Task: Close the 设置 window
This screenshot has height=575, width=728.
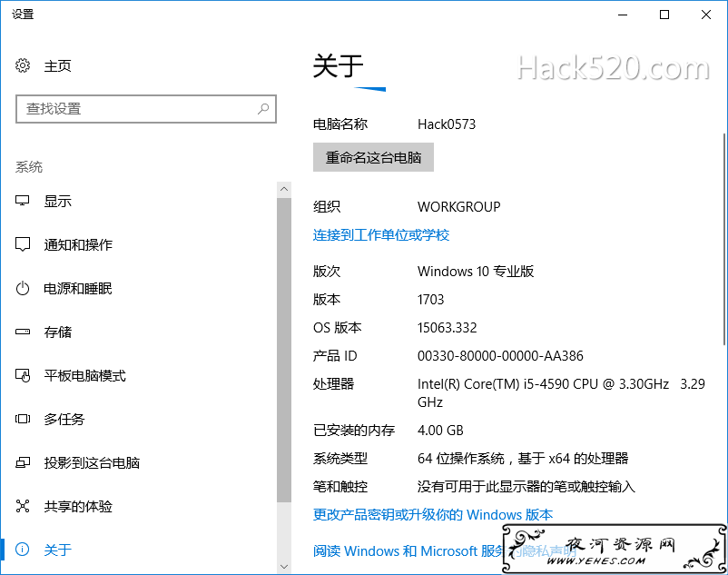Action: tap(706, 15)
